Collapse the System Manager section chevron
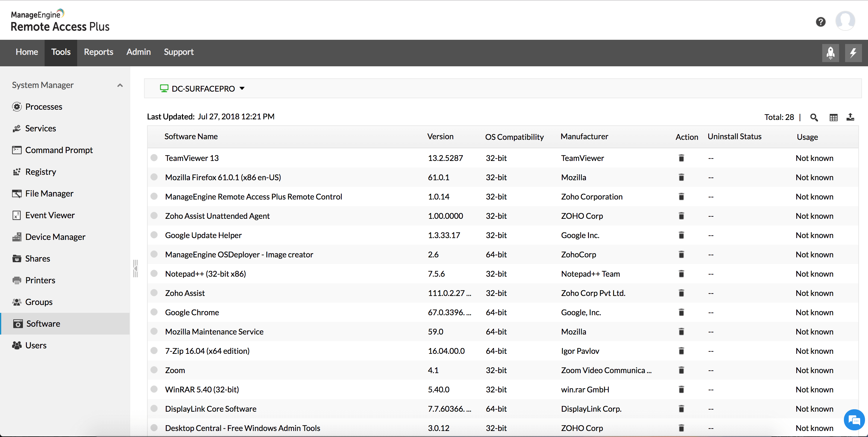The image size is (868, 437). [x=120, y=85]
